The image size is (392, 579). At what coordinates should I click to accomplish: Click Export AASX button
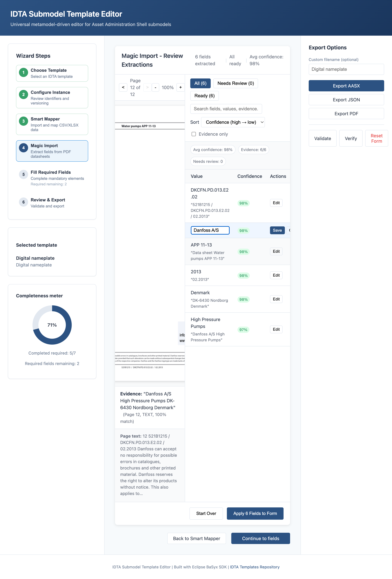coord(346,86)
